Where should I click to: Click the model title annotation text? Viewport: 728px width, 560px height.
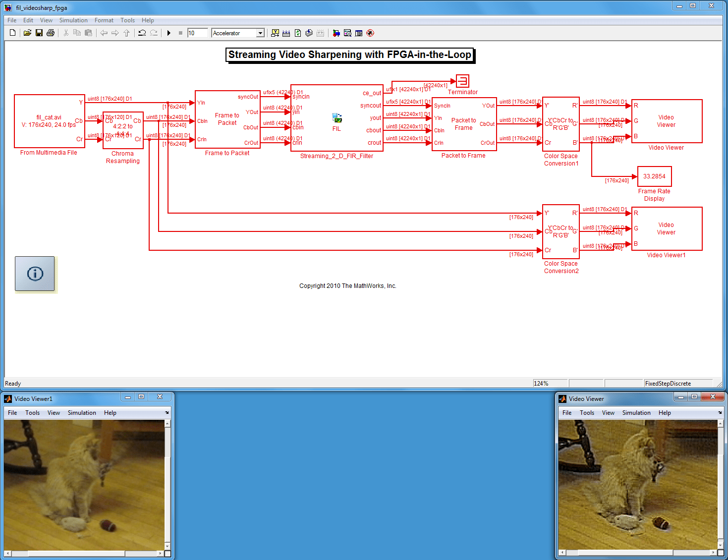coord(350,55)
